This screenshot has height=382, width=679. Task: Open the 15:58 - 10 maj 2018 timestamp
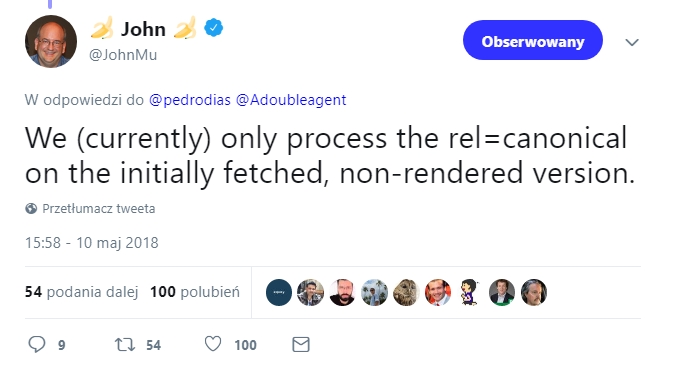click(92, 243)
